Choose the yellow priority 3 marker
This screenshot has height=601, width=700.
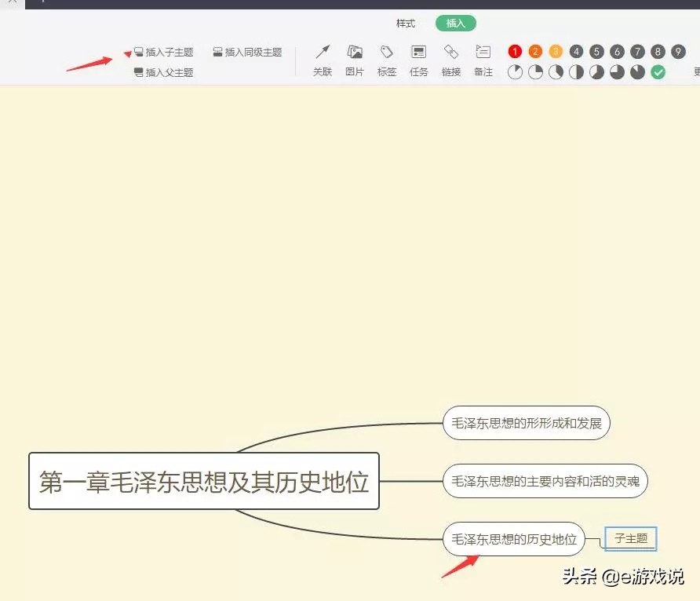click(x=556, y=52)
